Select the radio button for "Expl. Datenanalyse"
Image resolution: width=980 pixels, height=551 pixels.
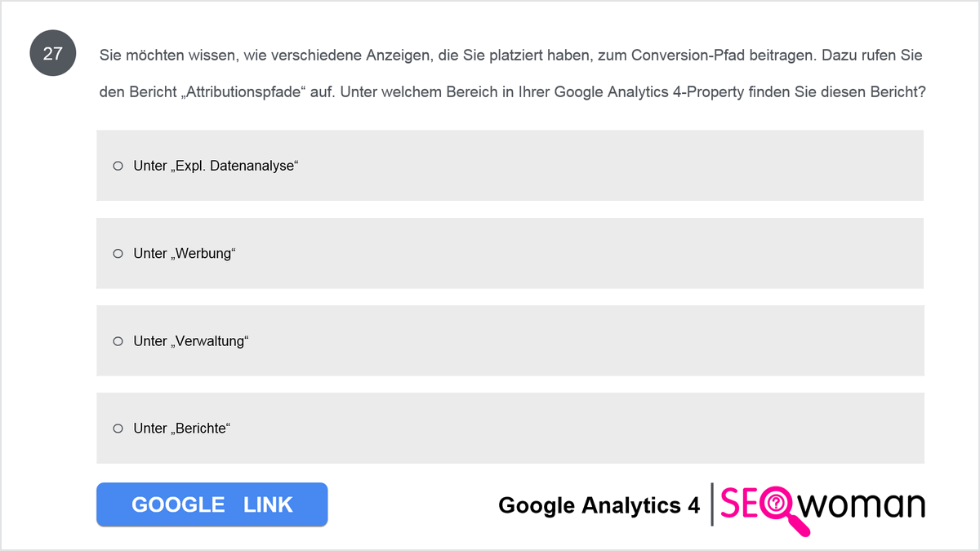[118, 166]
